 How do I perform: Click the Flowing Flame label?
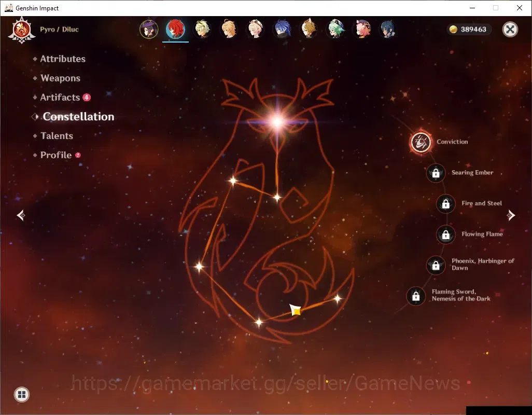482,234
